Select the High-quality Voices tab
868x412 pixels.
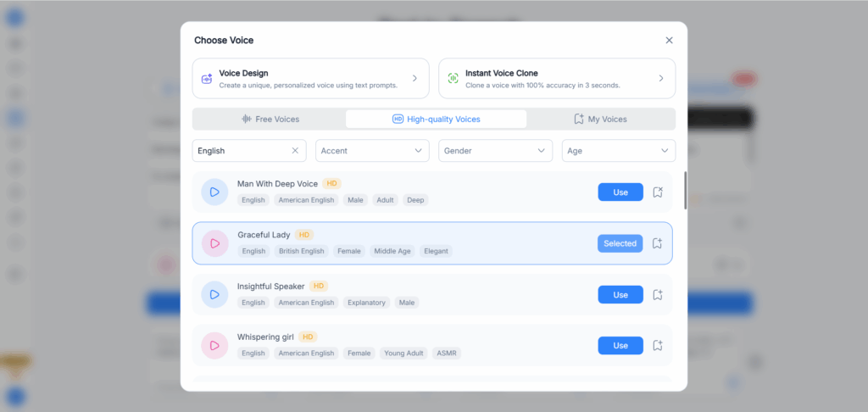(437, 119)
